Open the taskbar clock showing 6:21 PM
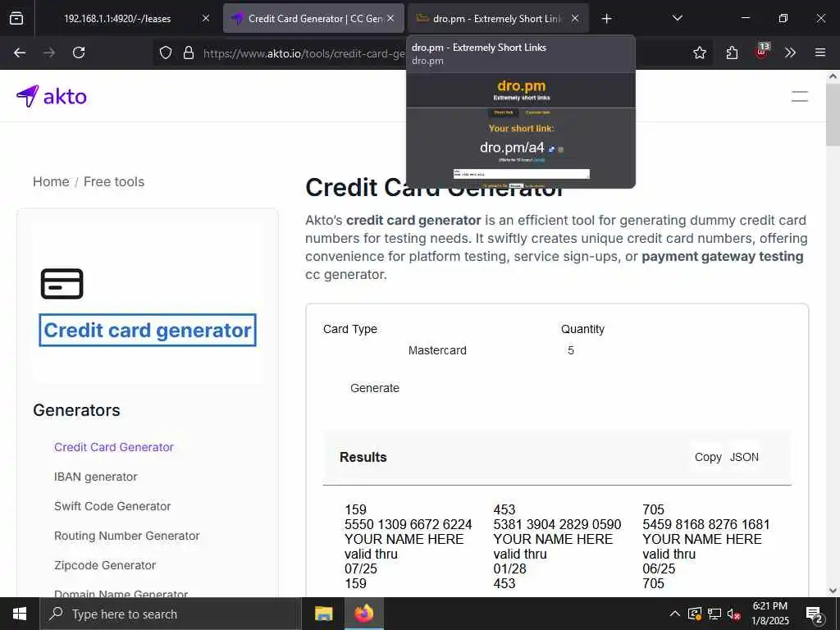This screenshot has height=630, width=840. 769,614
